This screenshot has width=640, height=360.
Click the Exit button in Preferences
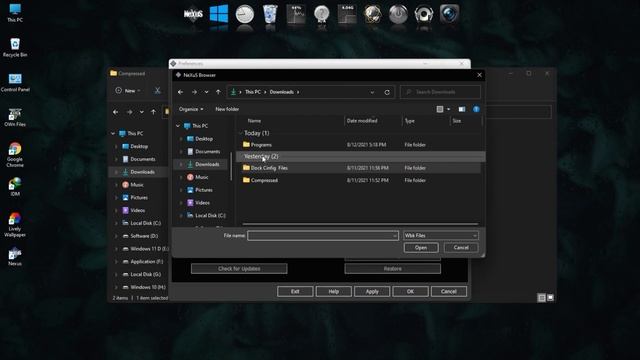(x=295, y=291)
